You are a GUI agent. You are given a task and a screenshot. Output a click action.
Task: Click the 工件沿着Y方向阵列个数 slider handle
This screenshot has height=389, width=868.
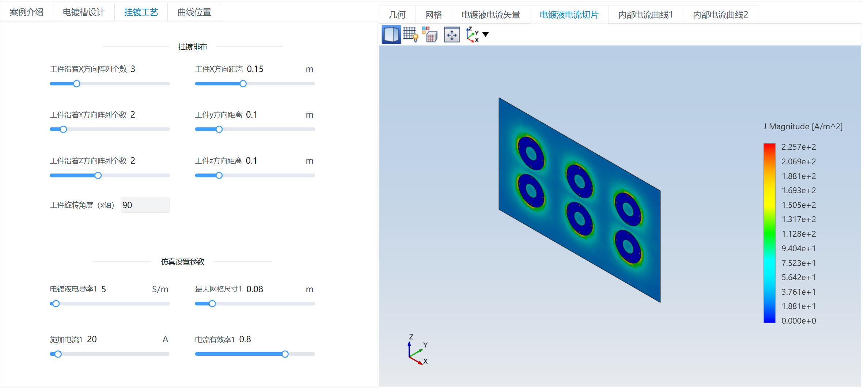pyautogui.click(x=63, y=129)
